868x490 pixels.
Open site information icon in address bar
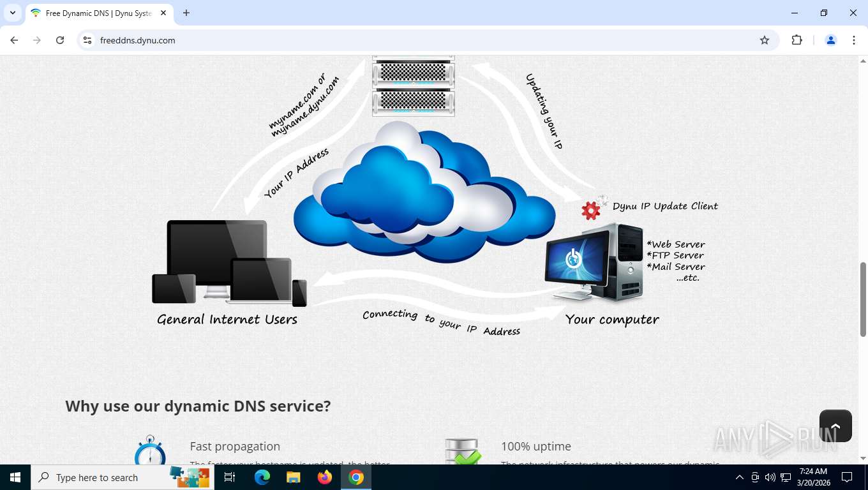click(x=88, y=40)
